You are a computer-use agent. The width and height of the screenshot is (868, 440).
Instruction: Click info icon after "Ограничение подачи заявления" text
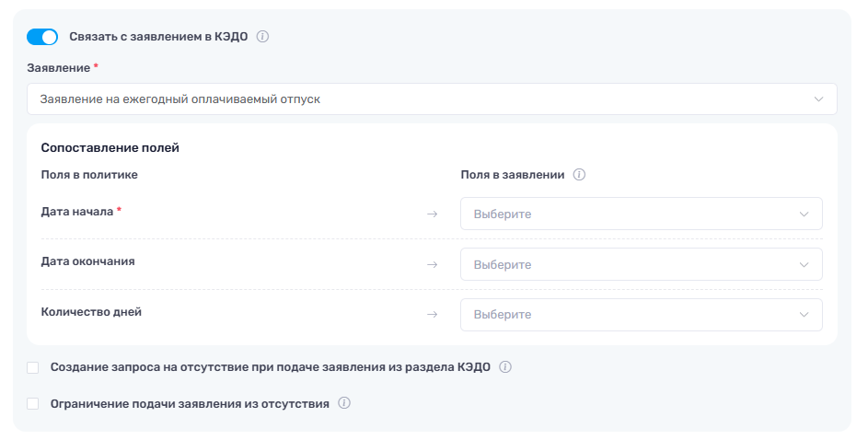(x=344, y=403)
